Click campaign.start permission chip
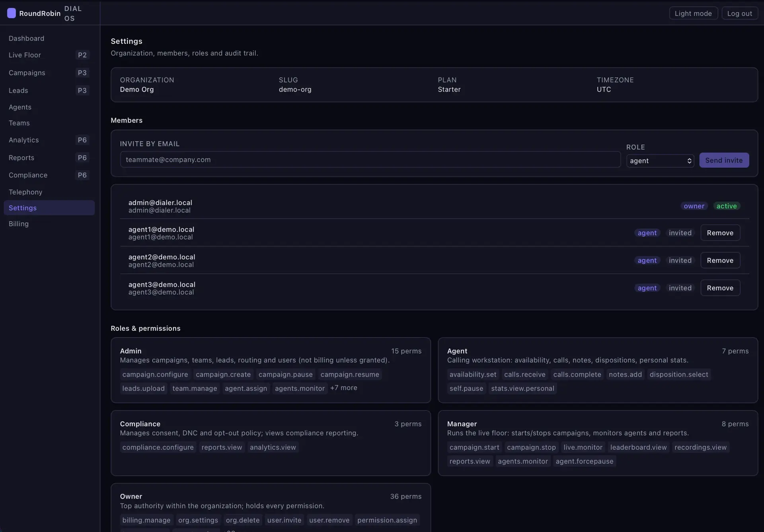 coord(474,447)
